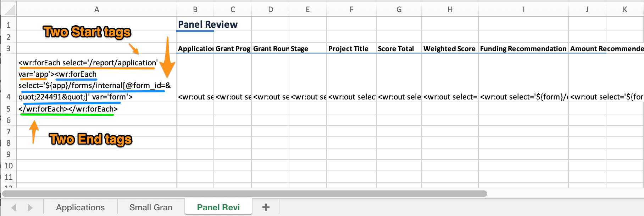Click the Weighted Score header cell
The height and width of the screenshot is (216, 644).
pyautogui.click(x=449, y=49)
